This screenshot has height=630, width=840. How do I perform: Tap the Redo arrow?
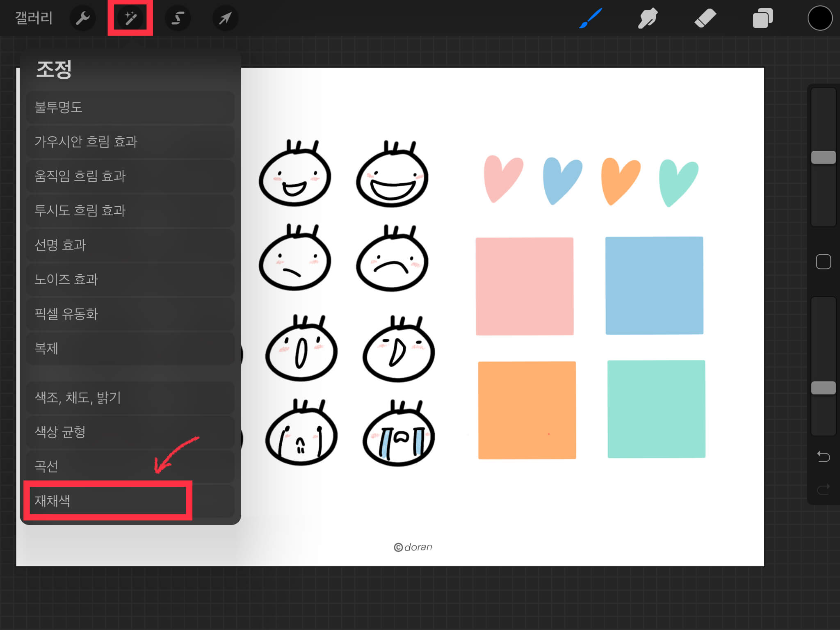point(823,489)
